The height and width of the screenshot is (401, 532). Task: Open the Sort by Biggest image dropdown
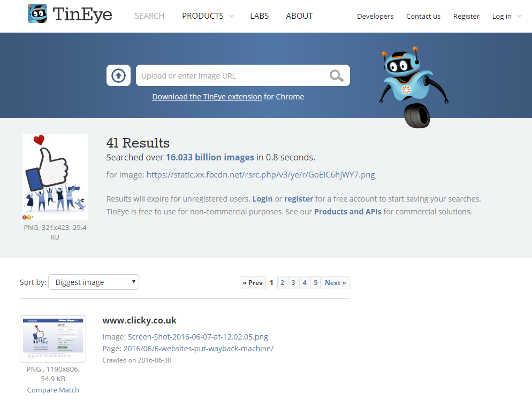[94, 282]
